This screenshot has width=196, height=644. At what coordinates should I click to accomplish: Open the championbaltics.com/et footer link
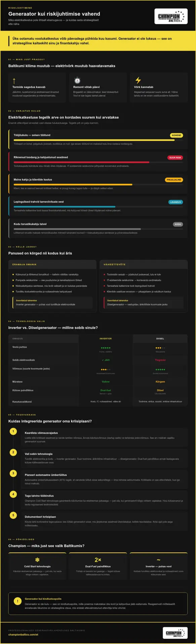point(23,635)
